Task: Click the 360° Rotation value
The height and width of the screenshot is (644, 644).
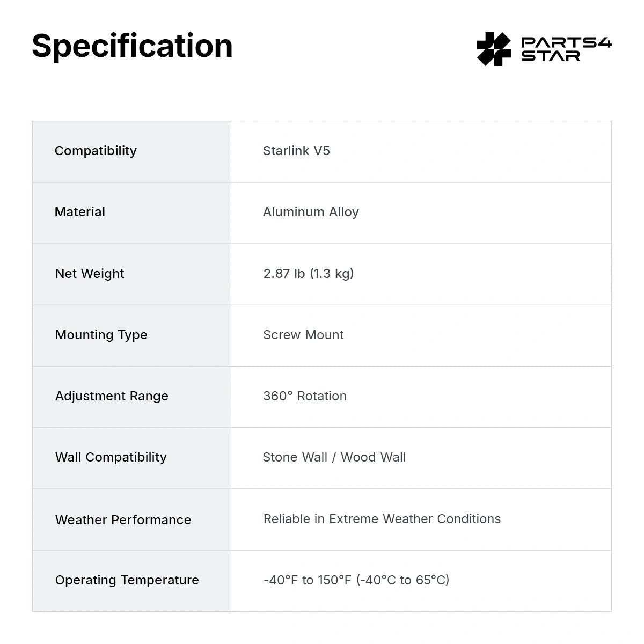Action: point(305,396)
